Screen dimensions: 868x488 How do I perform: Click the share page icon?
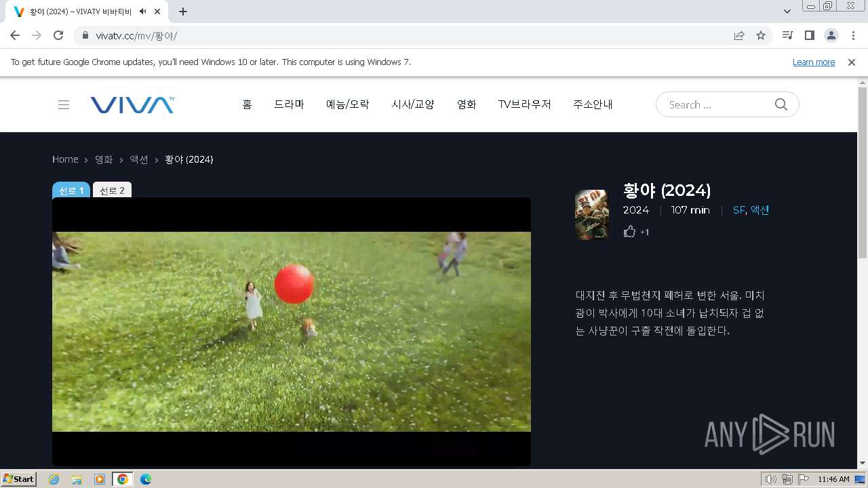click(x=739, y=35)
